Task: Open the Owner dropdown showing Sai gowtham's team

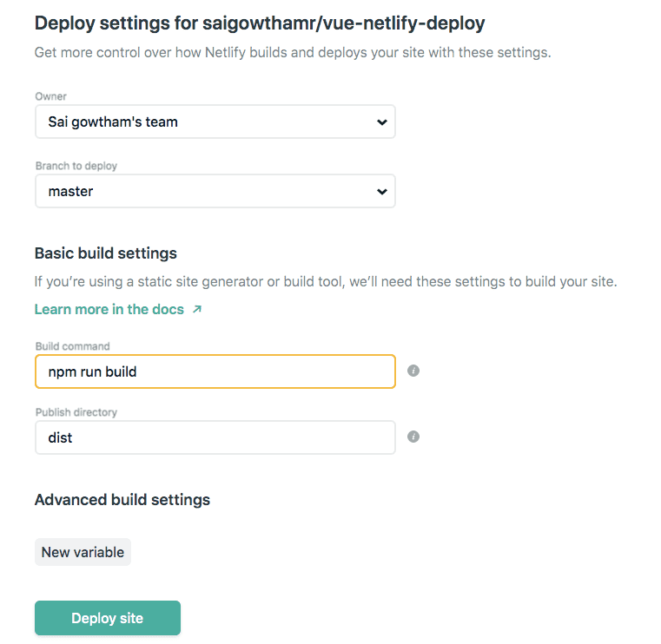Action: [215, 122]
